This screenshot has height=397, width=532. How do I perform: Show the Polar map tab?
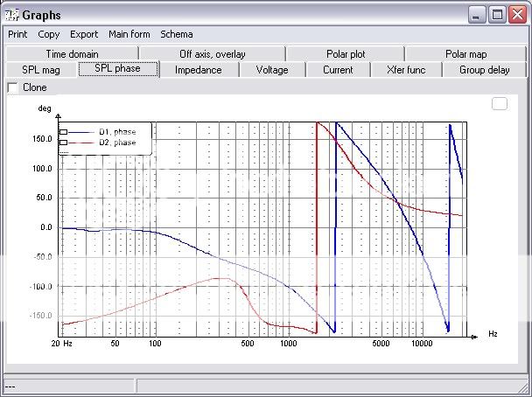tap(465, 54)
